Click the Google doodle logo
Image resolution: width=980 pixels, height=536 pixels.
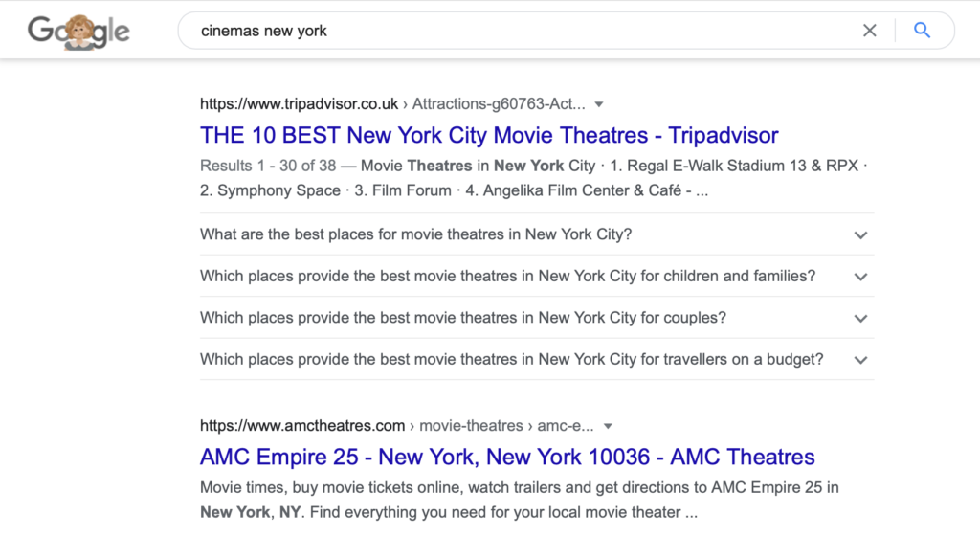coord(78,32)
